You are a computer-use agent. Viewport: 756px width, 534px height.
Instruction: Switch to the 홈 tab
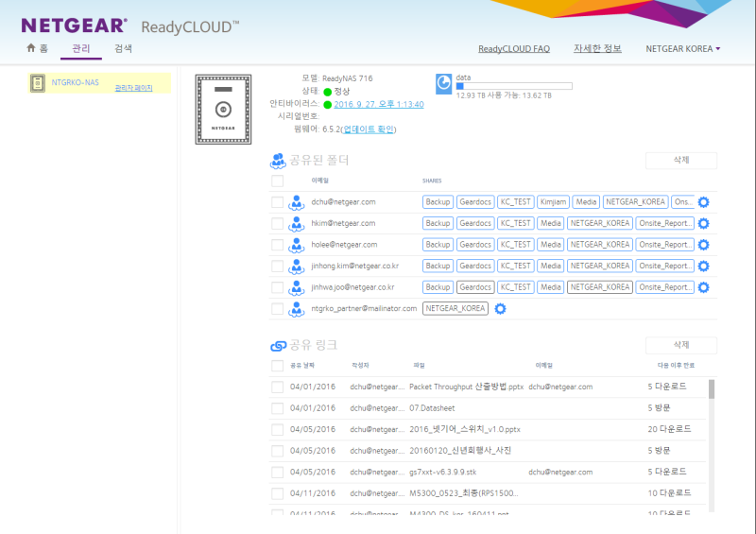click(37, 48)
